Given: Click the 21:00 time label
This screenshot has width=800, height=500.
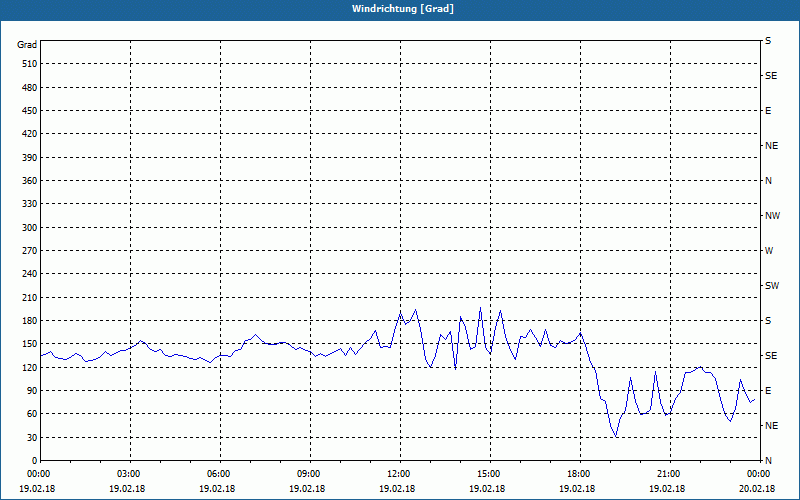Looking at the screenshot, I should [670, 474].
